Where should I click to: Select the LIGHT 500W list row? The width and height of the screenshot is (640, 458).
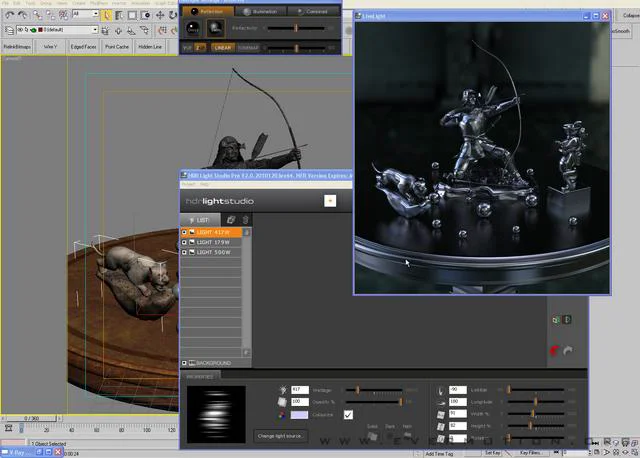pyautogui.click(x=211, y=252)
